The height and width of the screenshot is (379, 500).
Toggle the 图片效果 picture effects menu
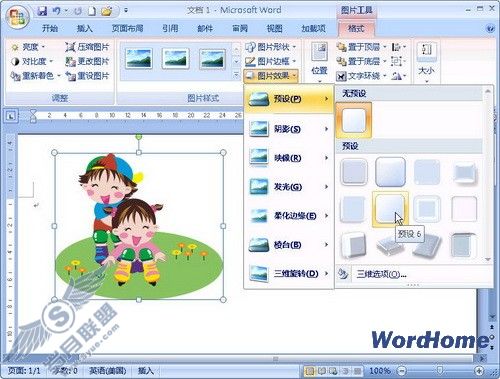271,76
